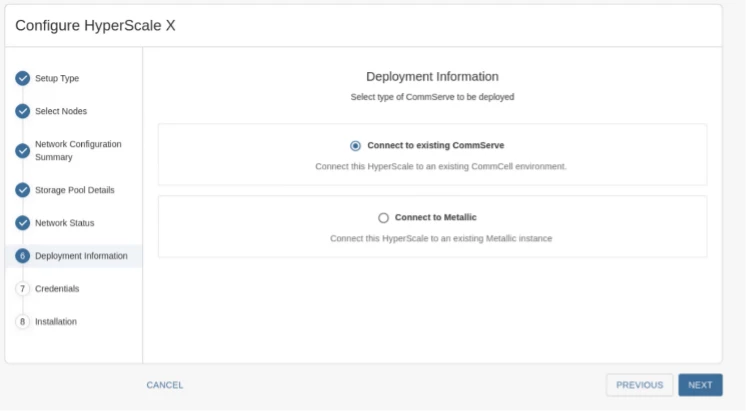Click the Storage Pool Details checkmark icon
The height and width of the screenshot is (415, 748).
(x=22, y=190)
